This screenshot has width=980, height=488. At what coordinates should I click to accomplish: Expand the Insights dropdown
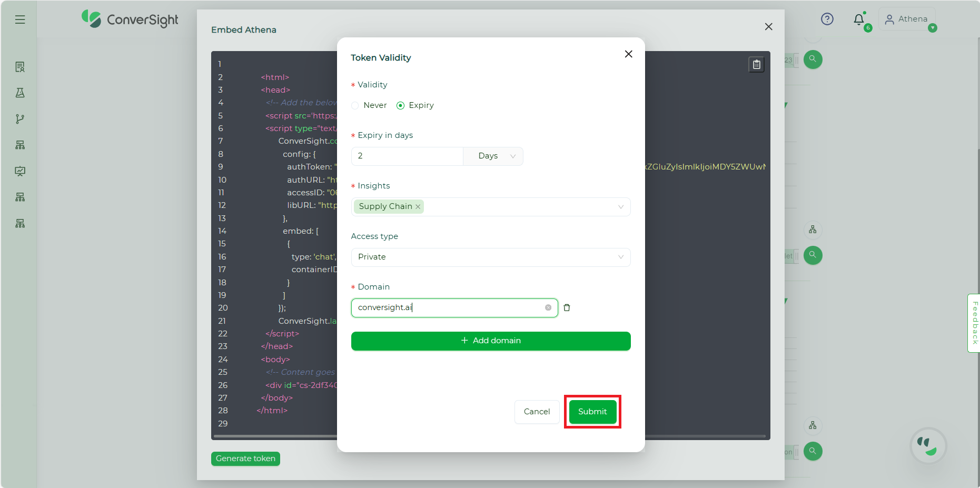click(621, 207)
